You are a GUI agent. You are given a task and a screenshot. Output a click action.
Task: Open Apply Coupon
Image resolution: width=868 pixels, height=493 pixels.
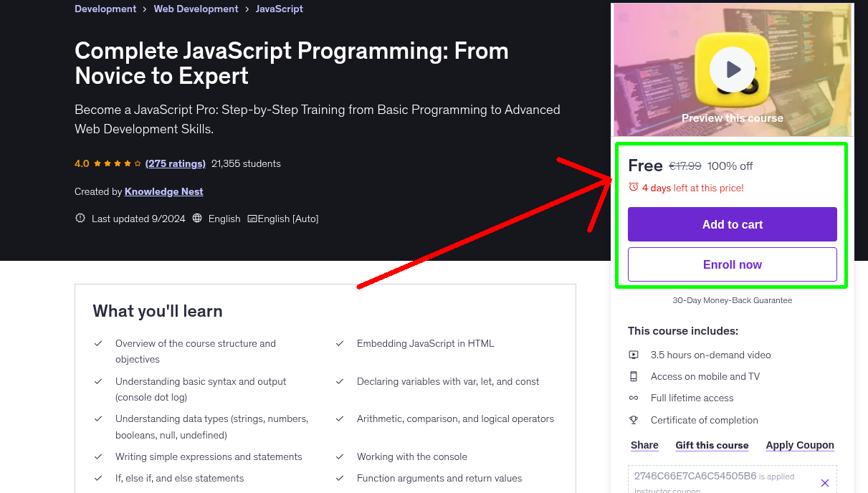click(x=800, y=445)
